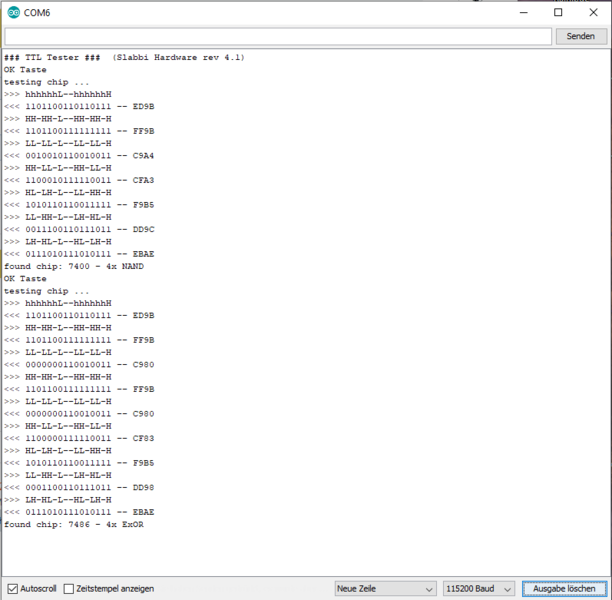Click the COM6 window title text

[x=37, y=13]
